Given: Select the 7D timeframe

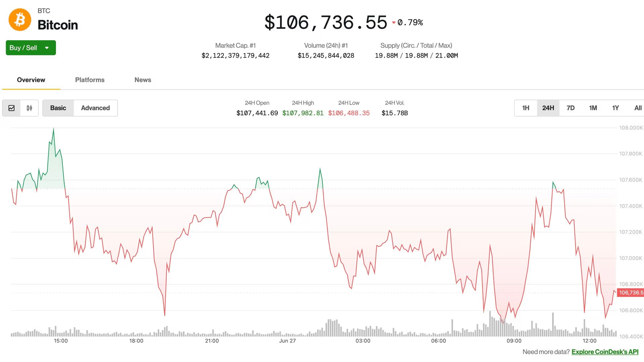Looking at the screenshot, I should [571, 108].
